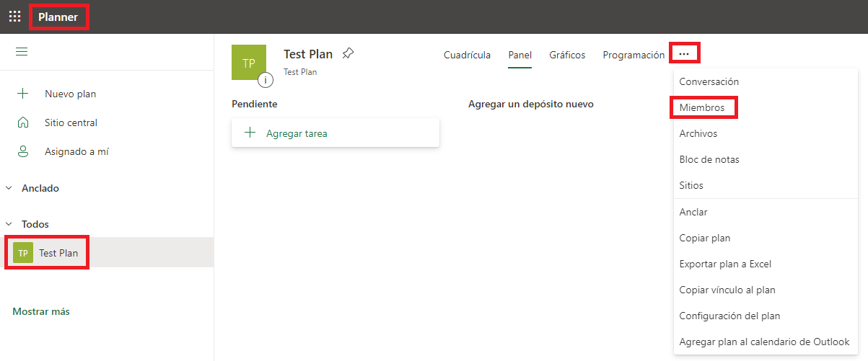This screenshot has width=868, height=361.
Task: Open the three-dot more options menu
Action: 685,53
